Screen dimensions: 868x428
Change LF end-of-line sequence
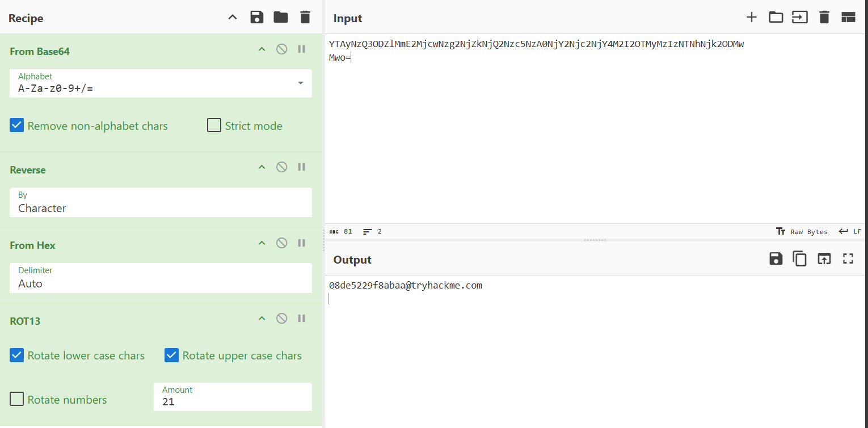point(850,231)
